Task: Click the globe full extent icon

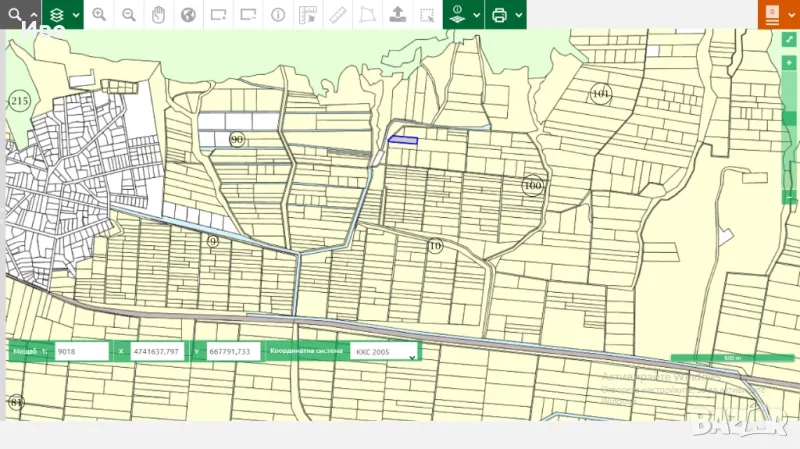Action: pos(188,15)
